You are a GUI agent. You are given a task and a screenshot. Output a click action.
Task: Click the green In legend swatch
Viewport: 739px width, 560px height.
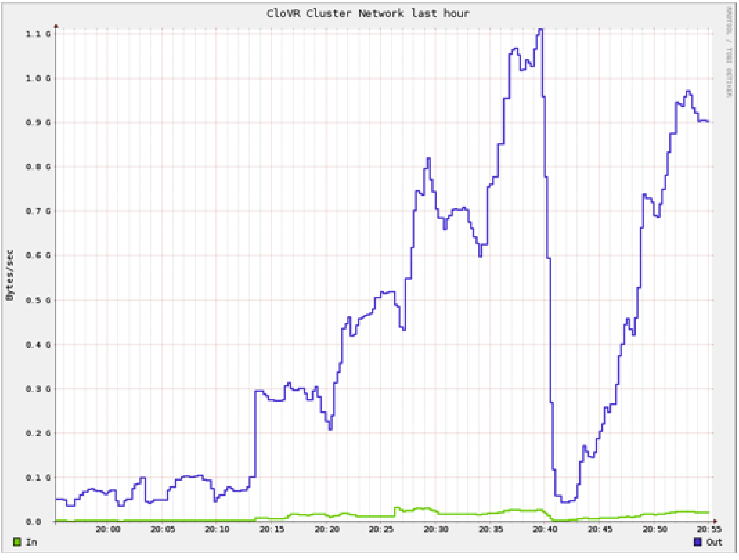17,542
